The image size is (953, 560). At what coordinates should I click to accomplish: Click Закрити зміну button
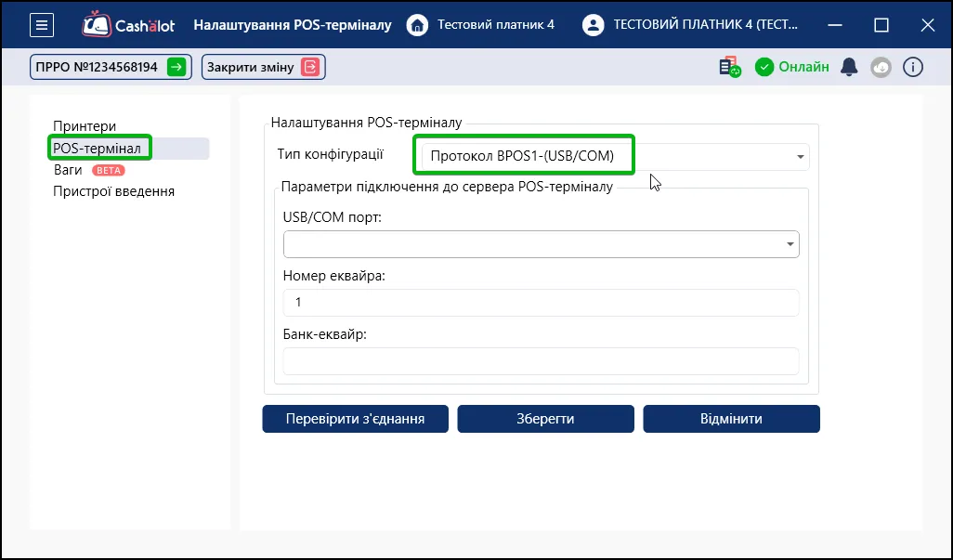click(263, 67)
